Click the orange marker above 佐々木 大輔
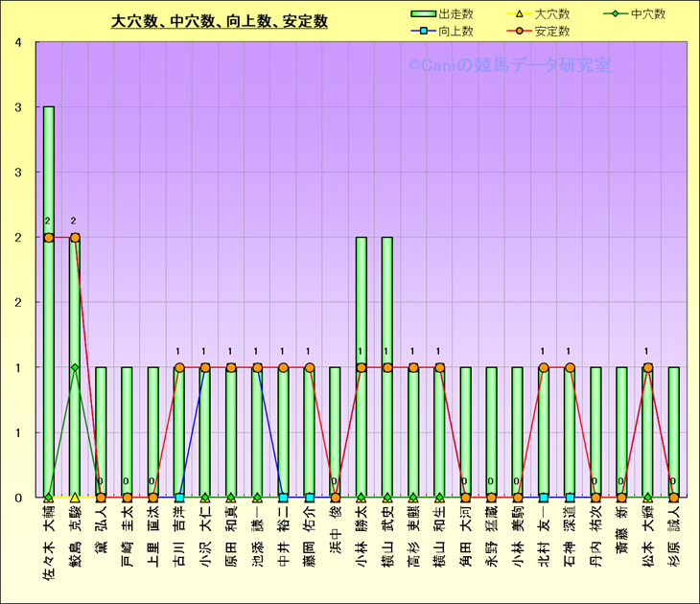 pyautogui.click(x=49, y=237)
